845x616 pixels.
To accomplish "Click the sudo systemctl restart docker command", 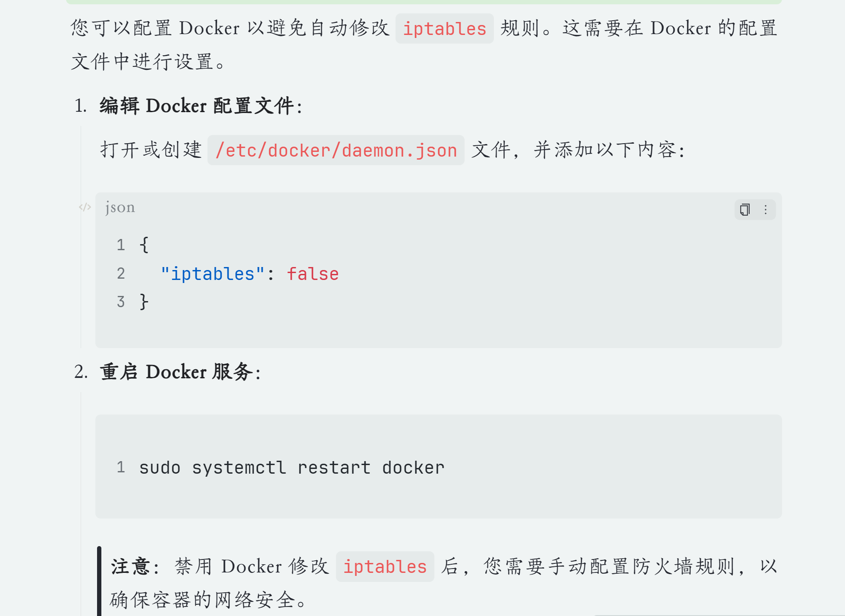I will pos(292,468).
